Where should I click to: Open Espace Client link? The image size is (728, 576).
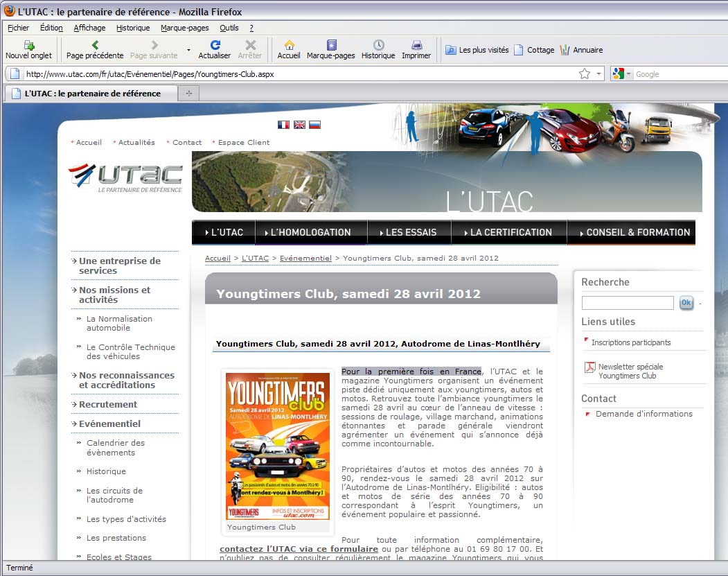coord(244,142)
